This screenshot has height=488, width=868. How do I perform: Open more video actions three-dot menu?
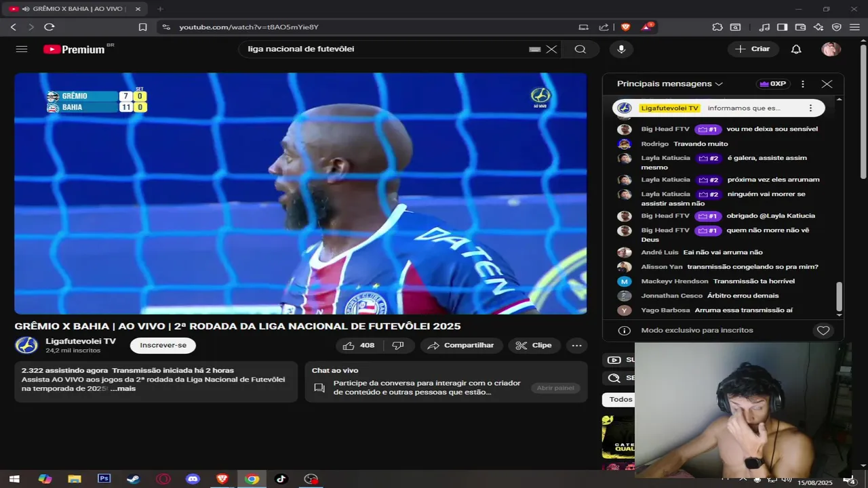pos(576,345)
